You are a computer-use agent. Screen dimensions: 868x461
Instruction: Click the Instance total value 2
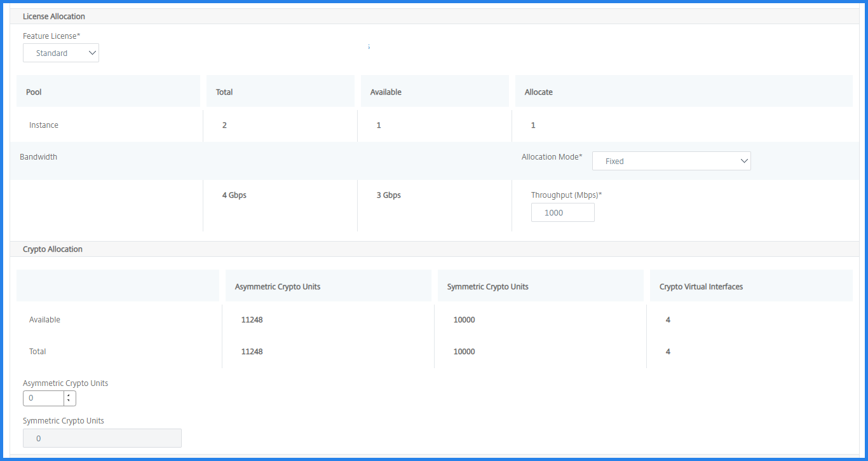pyautogui.click(x=224, y=125)
